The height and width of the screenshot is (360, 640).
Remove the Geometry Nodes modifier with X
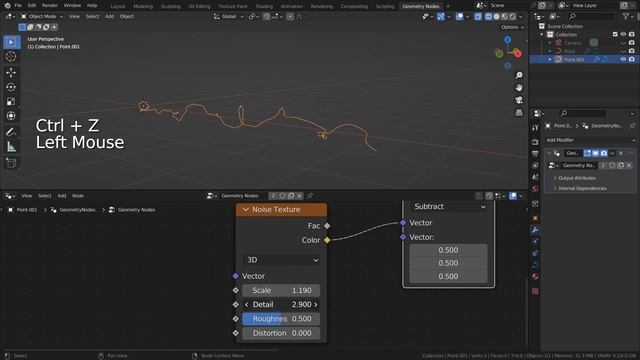click(621, 153)
